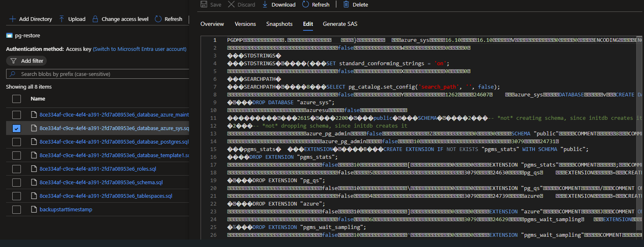644x247 pixels.
Task: Click the Add Directory label
Action: click(35, 19)
